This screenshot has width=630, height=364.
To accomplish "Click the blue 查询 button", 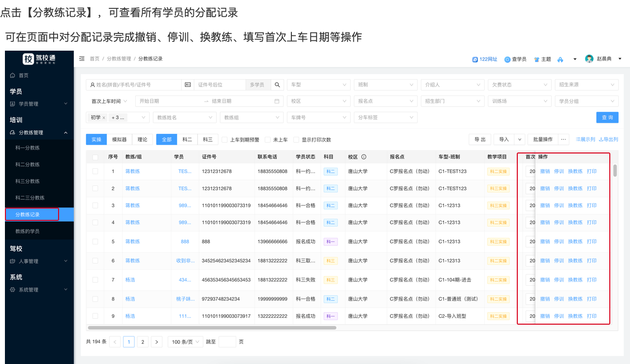I will (607, 118).
